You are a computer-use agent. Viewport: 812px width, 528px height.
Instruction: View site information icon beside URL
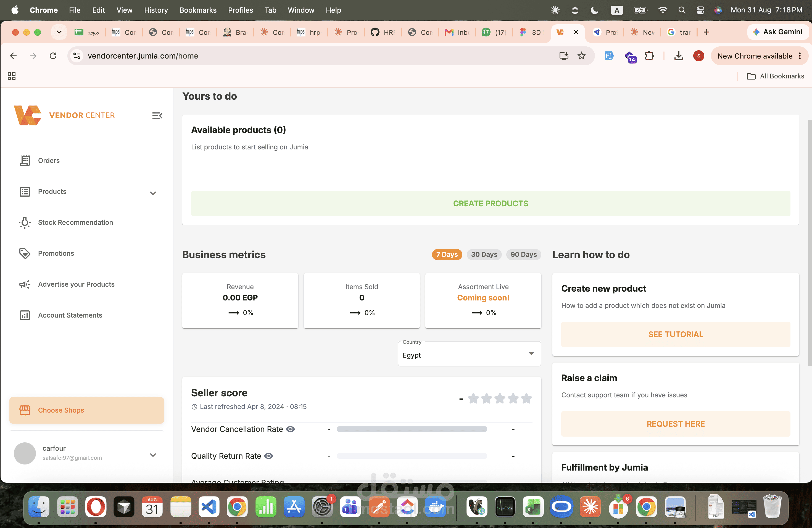[x=77, y=56]
